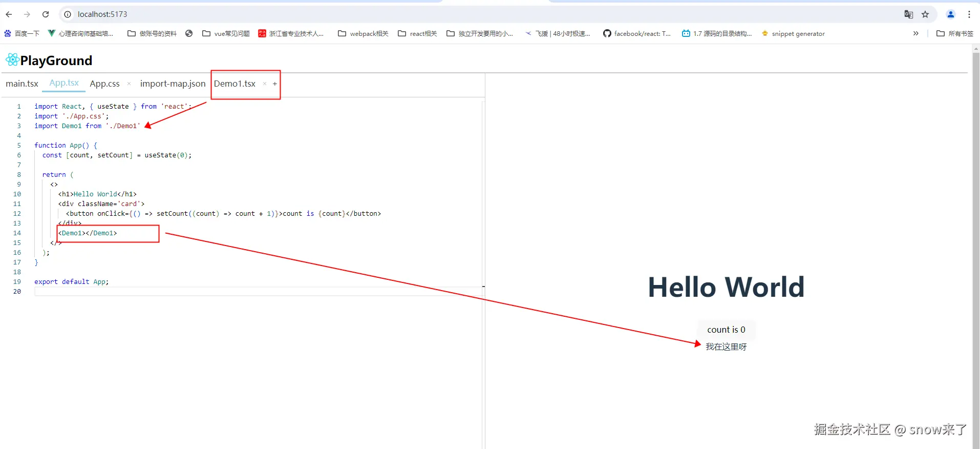The image size is (980, 449).
Task: Open the 飞援 48小时极速 bookmark
Action: (x=558, y=33)
